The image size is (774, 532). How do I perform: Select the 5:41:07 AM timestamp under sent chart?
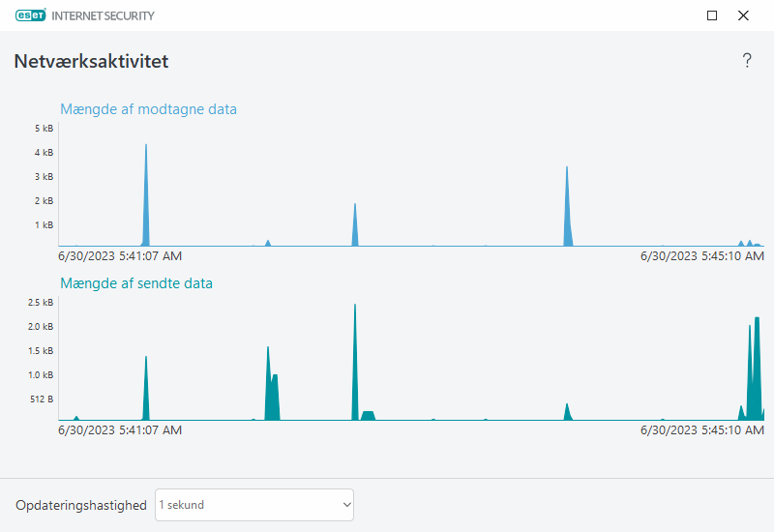pos(120,430)
